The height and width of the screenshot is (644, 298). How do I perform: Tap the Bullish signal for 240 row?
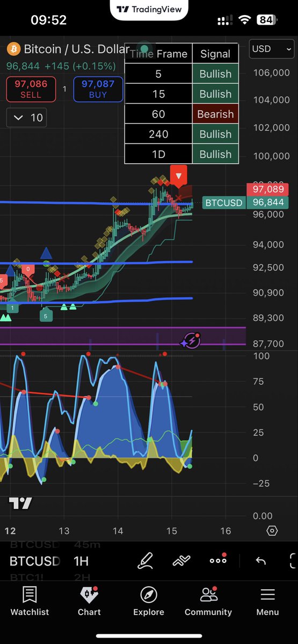(x=215, y=134)
